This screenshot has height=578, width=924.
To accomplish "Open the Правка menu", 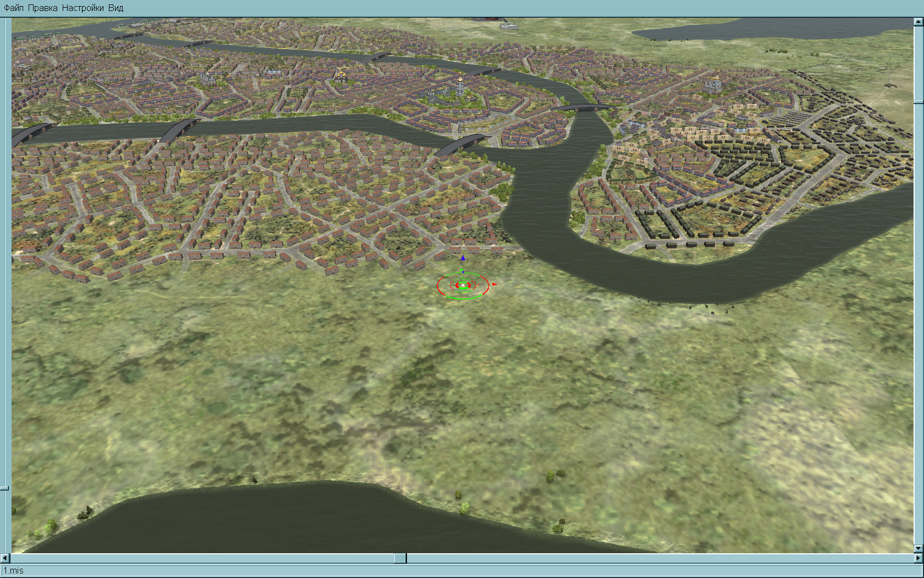I will pos(42,8).
